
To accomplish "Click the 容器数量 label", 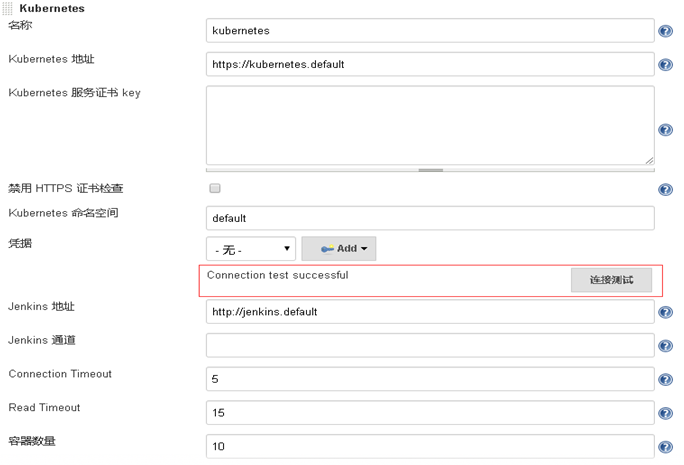I will [x=32, y=441].
